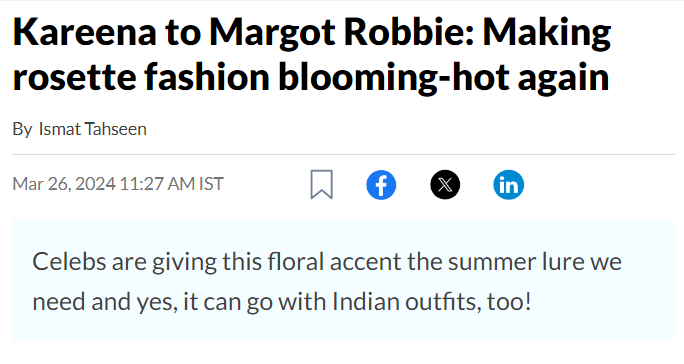Click the IST timezone label
The width and height of the screenshot is (684, 364).
tap(212, 184)
